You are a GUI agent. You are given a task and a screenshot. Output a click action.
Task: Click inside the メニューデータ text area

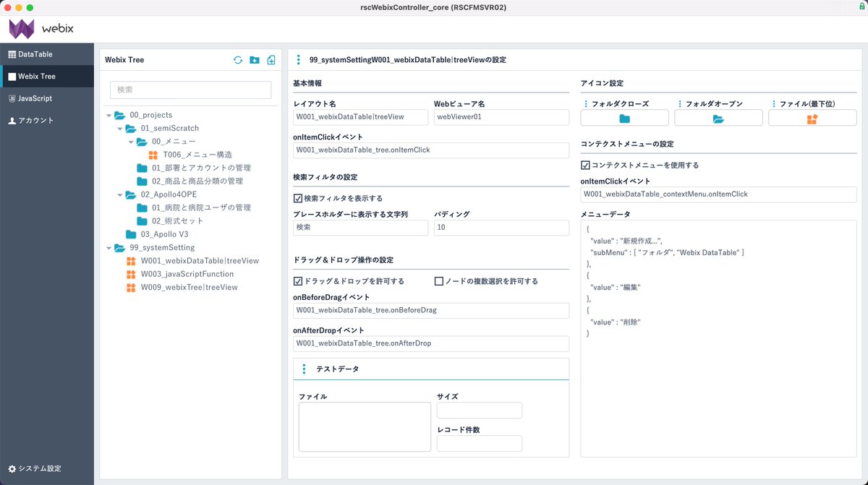click(x=718, y=338)
